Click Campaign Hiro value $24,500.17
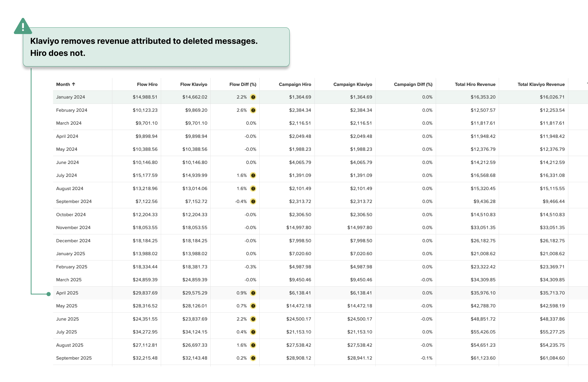Viewport: 588px width, 382px height. (x=299, y=319)
